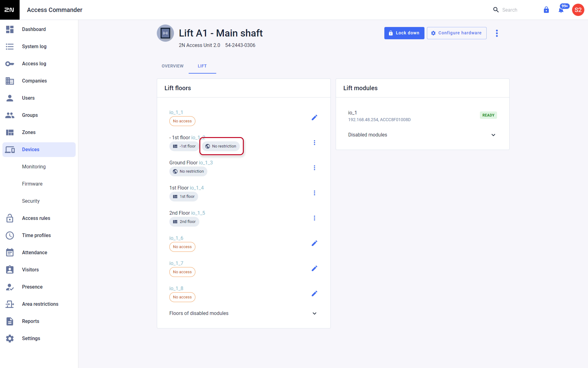This screenshot has height=368, width=588.
Task: Click the Settings gear icon
Action: pyautogui.click(x=10, y=339)
